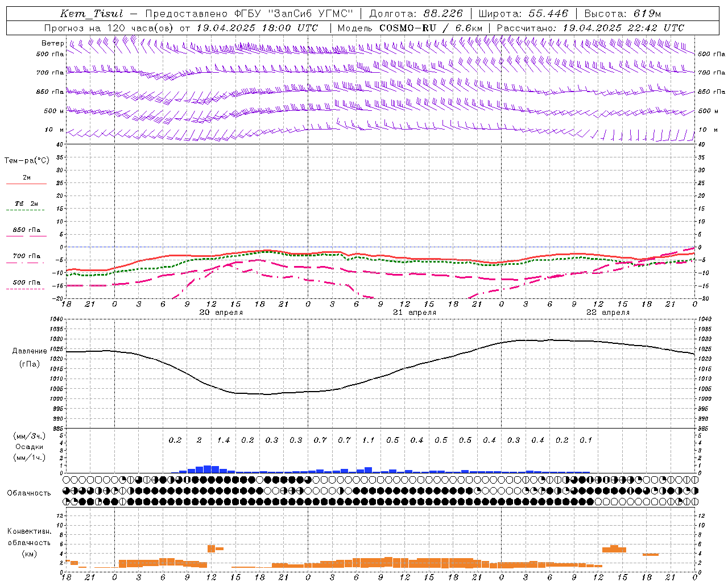This screenshot has height=582, width=728.
Task: Select the computed time "Рассчитано: 19.04.2025 22:42 UTC"
Action: click(590, 28)
